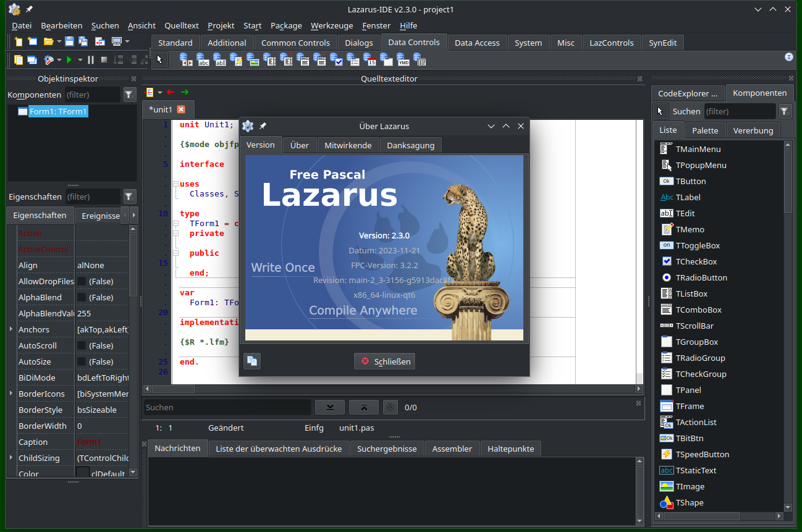This screenshot has width=802, height=532.
Task: Click the find previous up-arrow button
Action: click(x=364, y=407)
